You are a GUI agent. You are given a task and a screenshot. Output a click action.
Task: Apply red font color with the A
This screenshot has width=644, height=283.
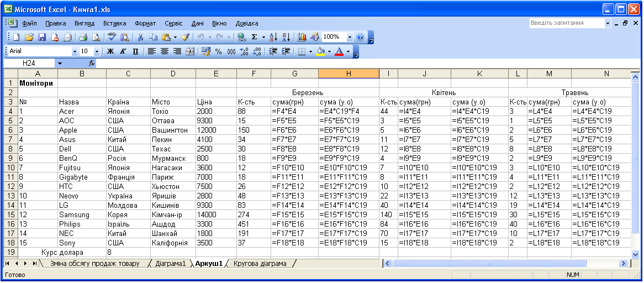coord(339,51)
